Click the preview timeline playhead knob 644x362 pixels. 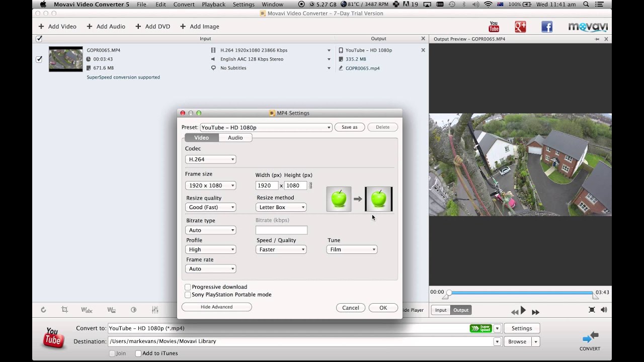(449, 293)
